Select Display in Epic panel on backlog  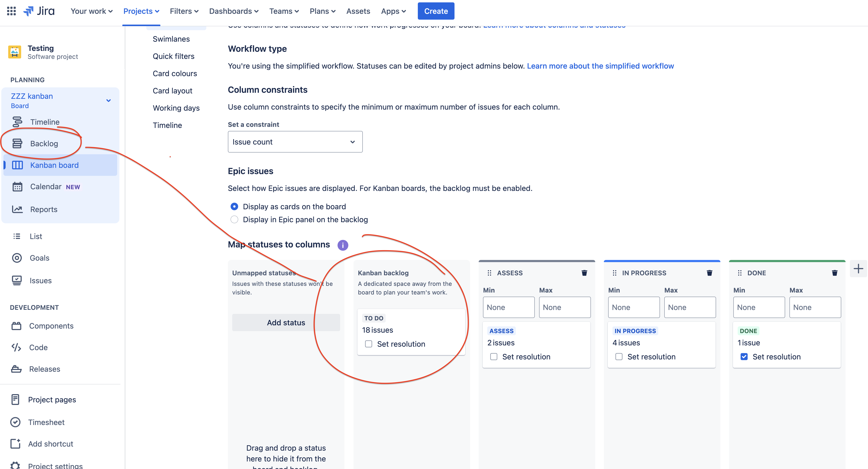click(234, 220)
